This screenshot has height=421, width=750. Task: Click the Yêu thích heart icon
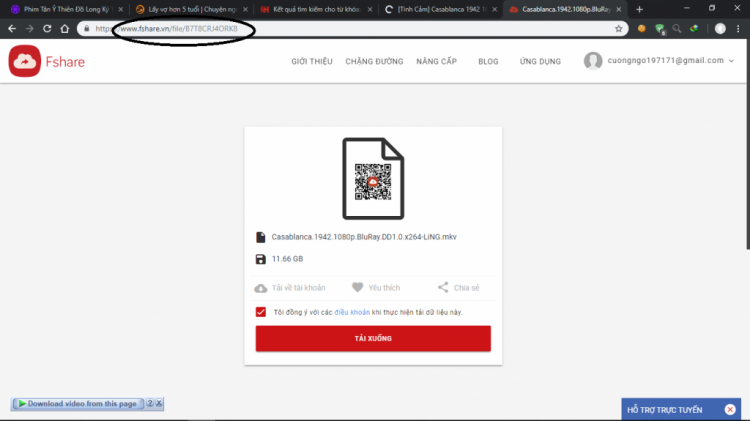pyautogui.click(x=357, y=287)
